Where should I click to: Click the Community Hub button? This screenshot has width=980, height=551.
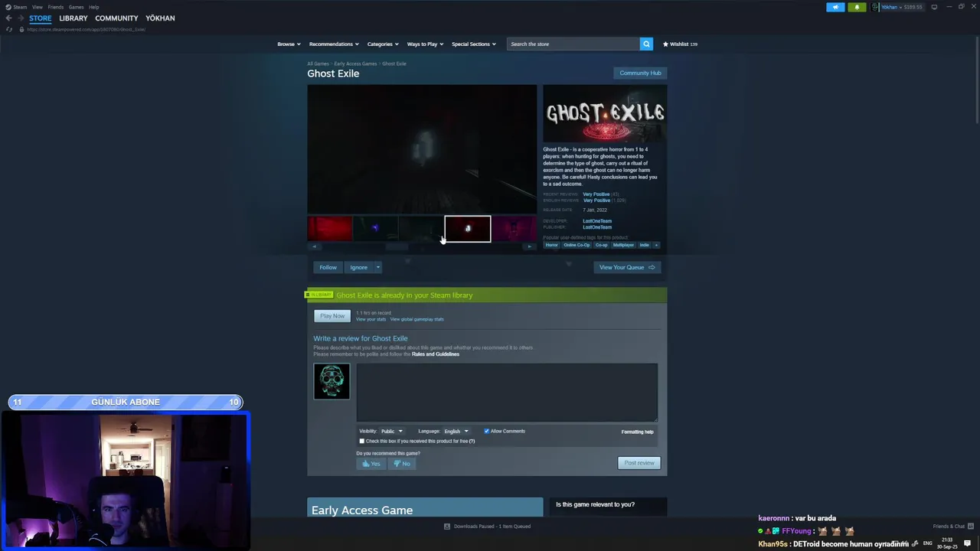click(x=640, y=73)
